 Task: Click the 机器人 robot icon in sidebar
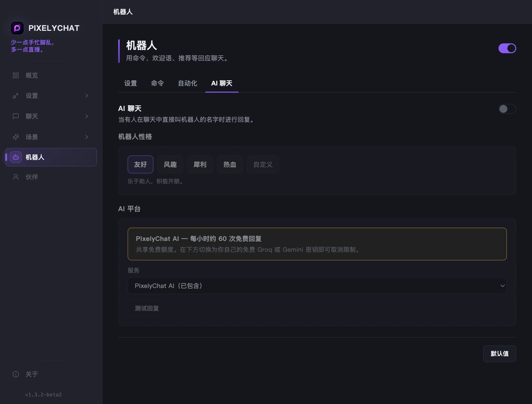(16, 157)
